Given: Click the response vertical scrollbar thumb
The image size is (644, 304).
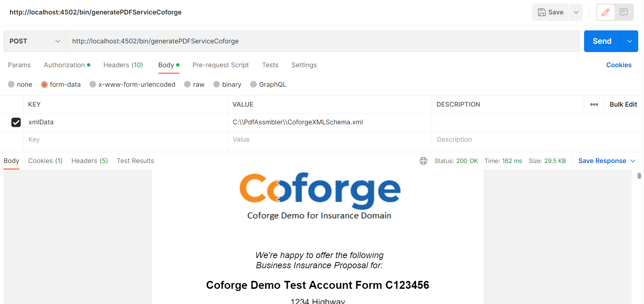Looking at the screenshot, I should pyautogui.click(x=639, y=176).
